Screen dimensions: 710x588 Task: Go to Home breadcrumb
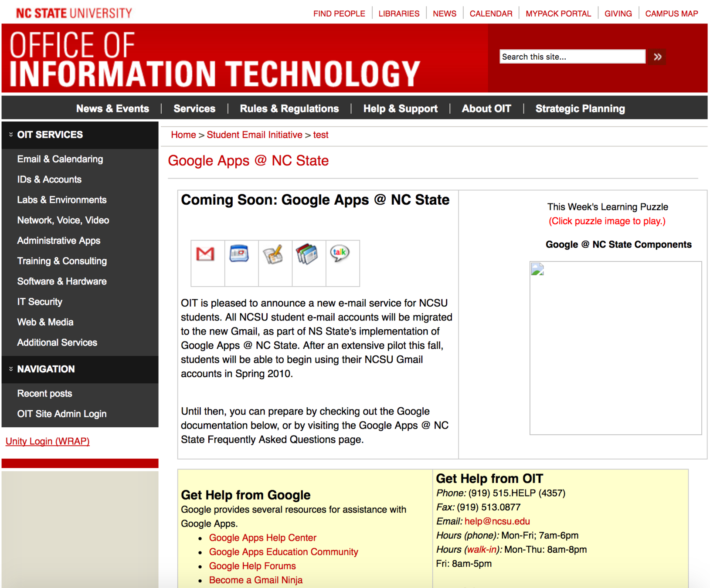click(183, 135)
